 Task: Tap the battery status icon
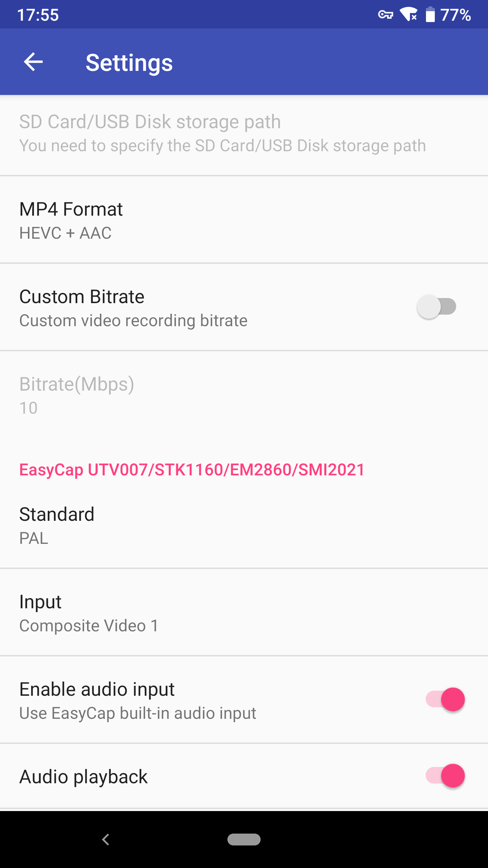point(430,15)
